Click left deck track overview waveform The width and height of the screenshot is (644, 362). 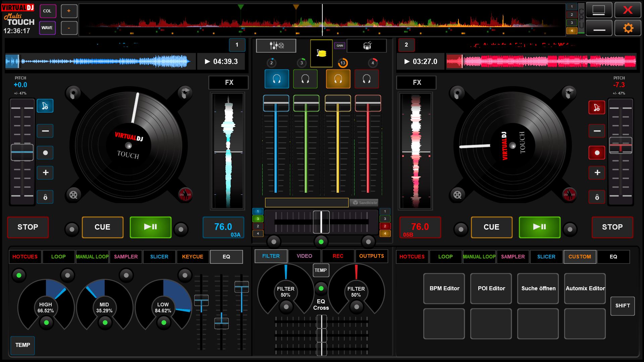[x=100, y=61]
